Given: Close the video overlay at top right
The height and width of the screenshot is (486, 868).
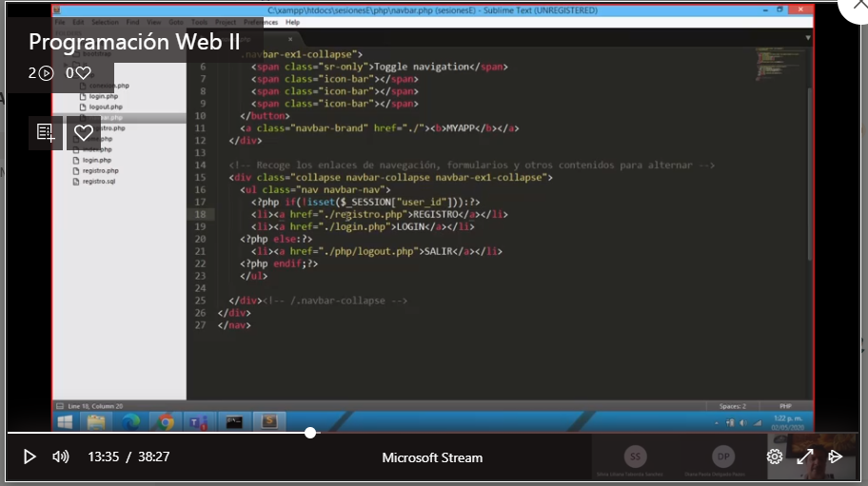Looking at the screenshot, I should 855,9.
